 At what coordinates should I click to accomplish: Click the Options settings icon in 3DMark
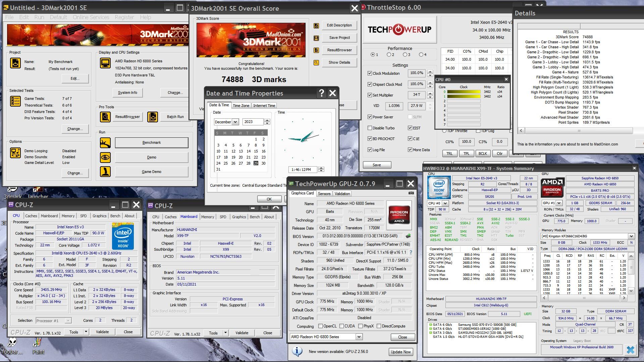[x=15, y=153]
